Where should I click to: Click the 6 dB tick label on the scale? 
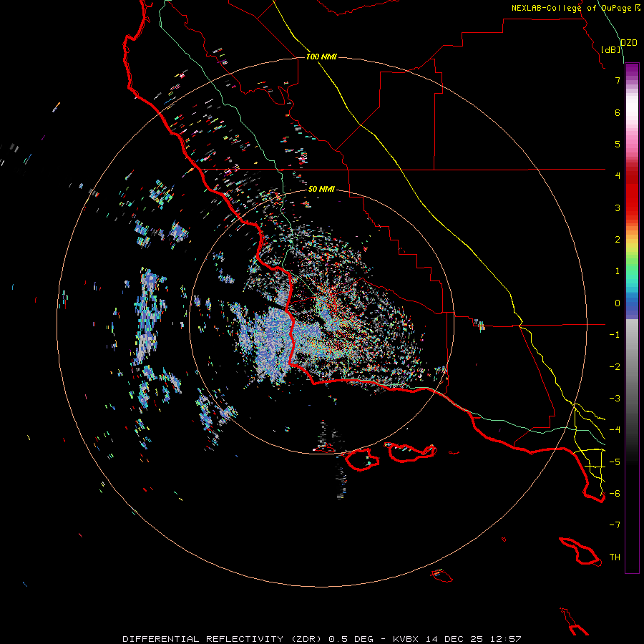(x=618, y=112)
